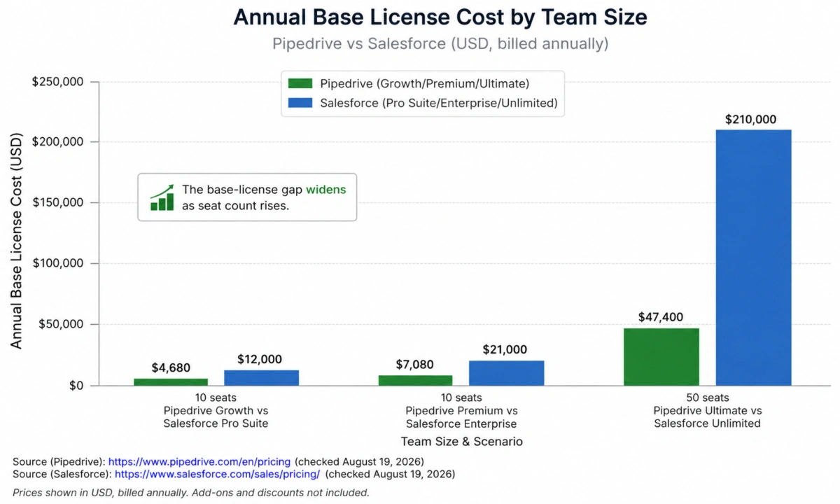
Task: Click the text Source (Pipedrive):
Action: 59,462
